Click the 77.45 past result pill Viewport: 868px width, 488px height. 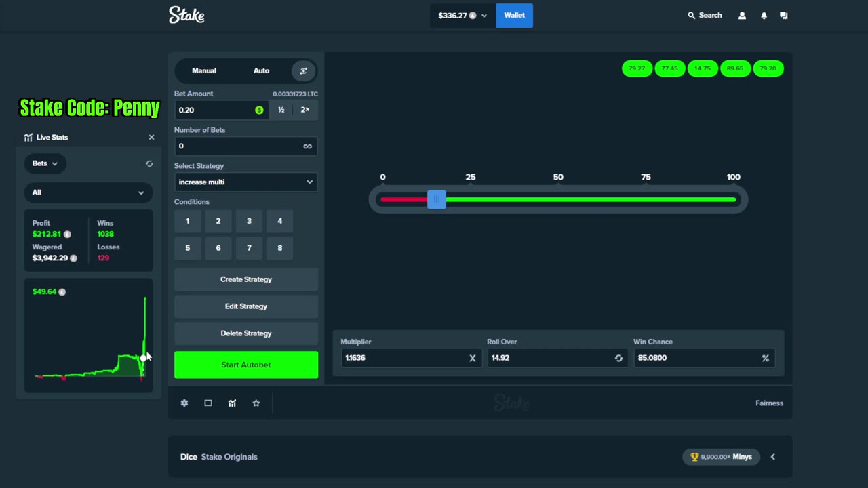click(670, 68)
